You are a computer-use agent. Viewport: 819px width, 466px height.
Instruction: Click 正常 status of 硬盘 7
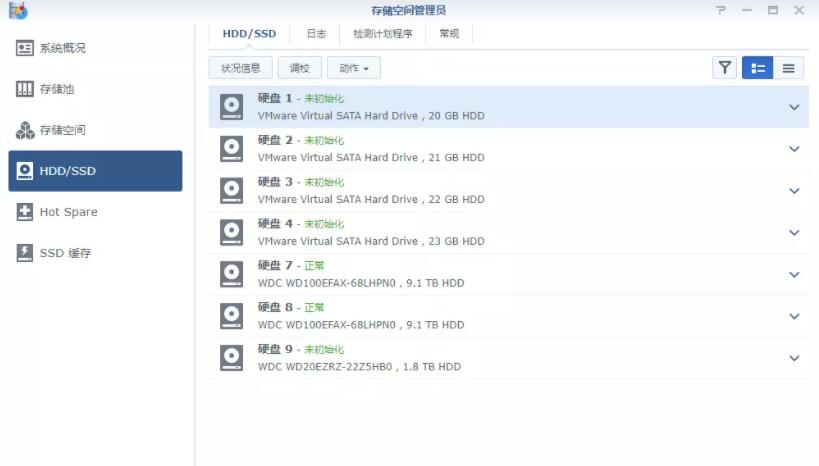pos(314,266)
